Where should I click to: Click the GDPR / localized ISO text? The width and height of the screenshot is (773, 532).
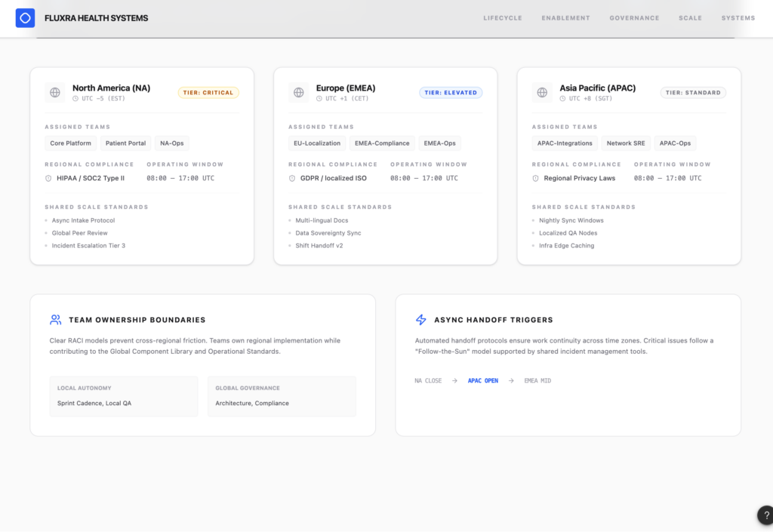click(x=334, y=178)
